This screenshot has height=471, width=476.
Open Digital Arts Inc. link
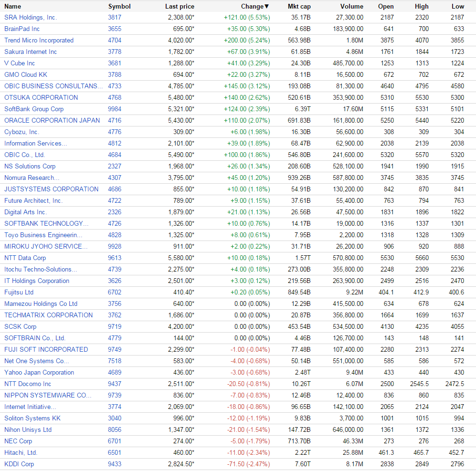[x=25, y=212]
